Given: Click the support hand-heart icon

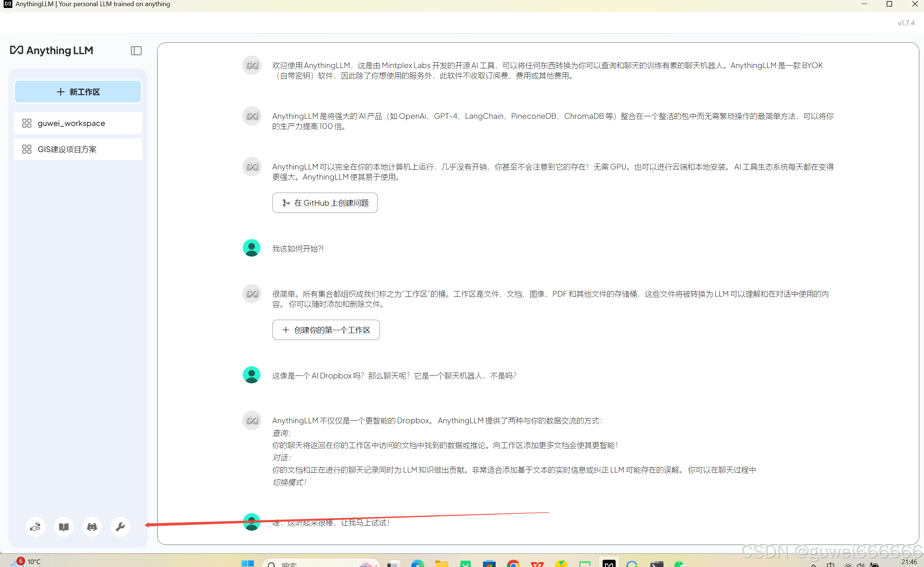Looking at the screenshot, I should click(35, 527).
